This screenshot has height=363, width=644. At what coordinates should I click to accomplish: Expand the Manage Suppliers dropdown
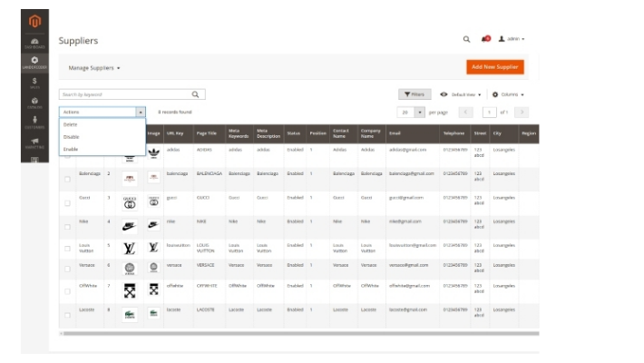pos(94,68)
